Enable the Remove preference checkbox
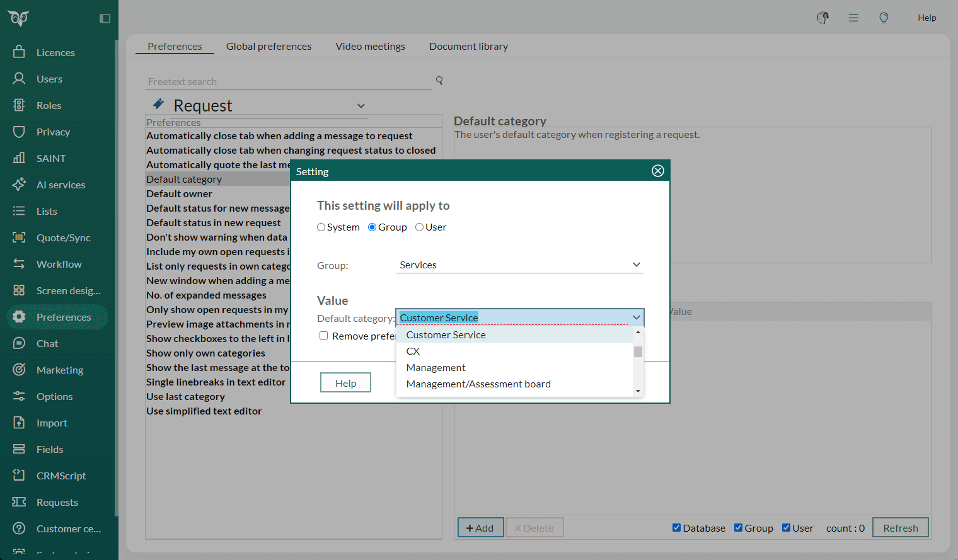Viewport: 958px width, 560px height. click(x=323, y=335)
